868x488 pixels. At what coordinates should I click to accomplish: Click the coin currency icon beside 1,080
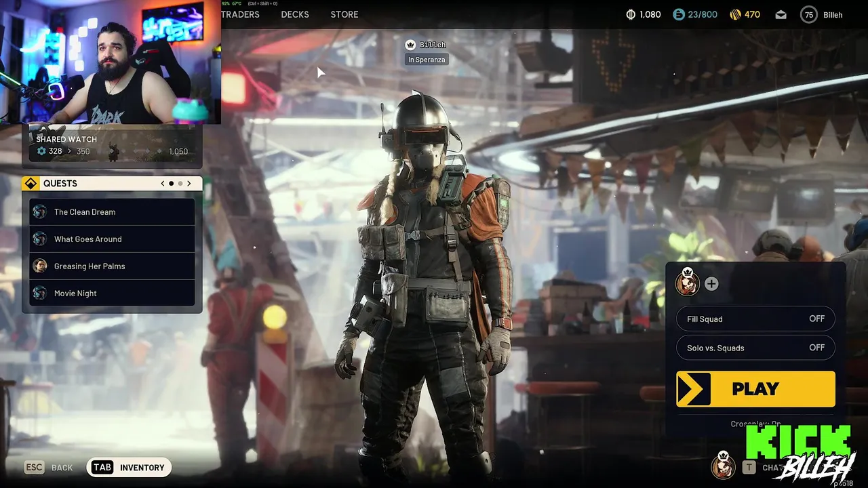click(631, 14)
